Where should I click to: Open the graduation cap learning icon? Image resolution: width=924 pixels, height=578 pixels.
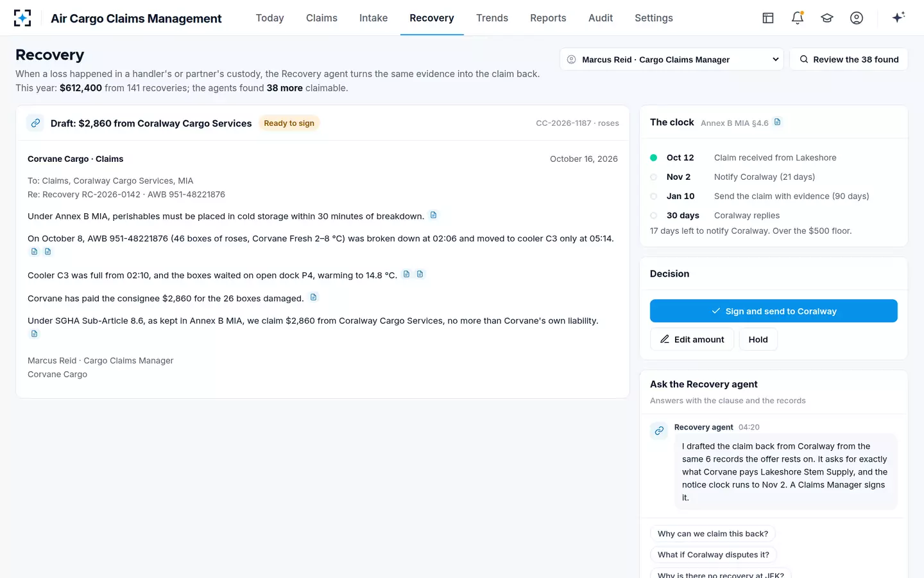827,18
